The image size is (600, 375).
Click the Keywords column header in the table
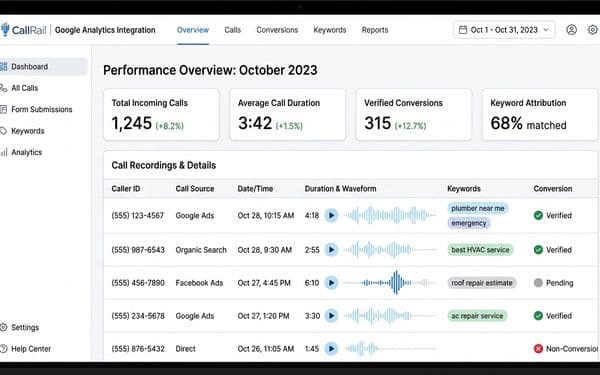pos(464,189)
